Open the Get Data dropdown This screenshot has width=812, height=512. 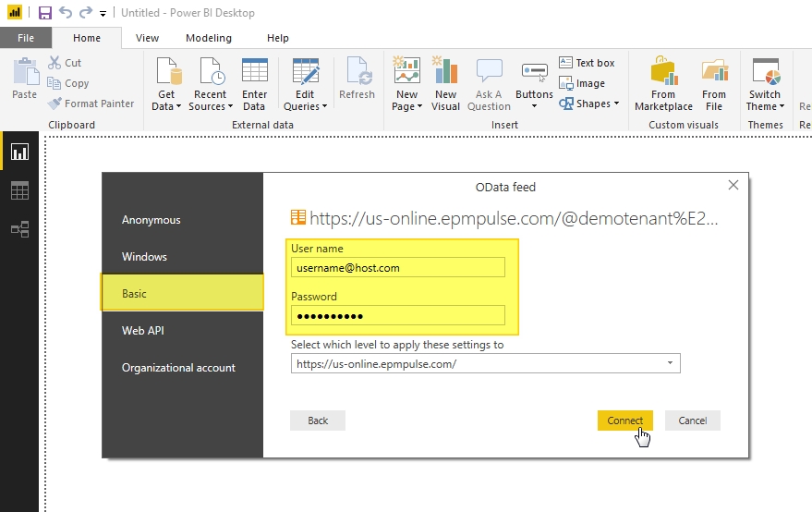(x=167, y=84)
